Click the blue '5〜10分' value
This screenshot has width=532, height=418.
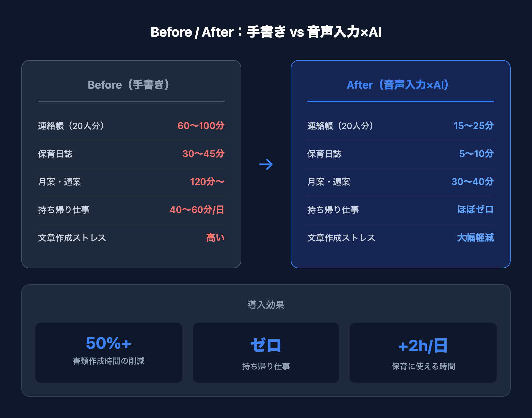pyautogui.click(x=476, y=154)
